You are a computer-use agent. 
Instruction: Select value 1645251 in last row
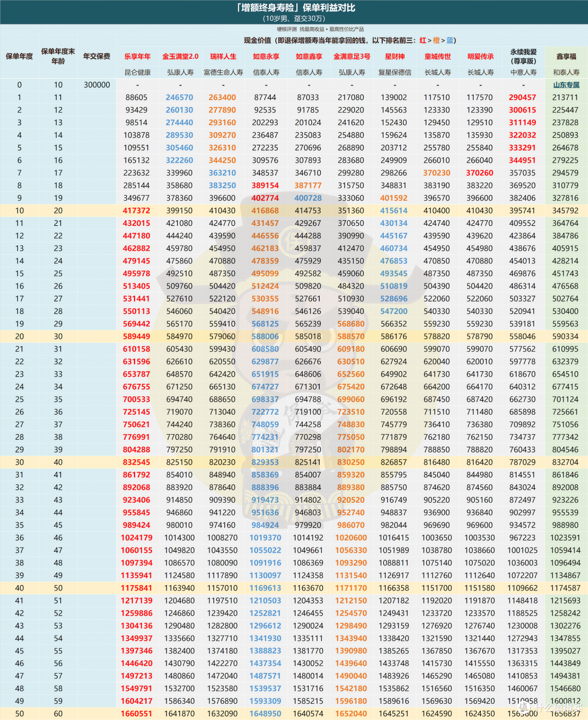pos(394,713)
